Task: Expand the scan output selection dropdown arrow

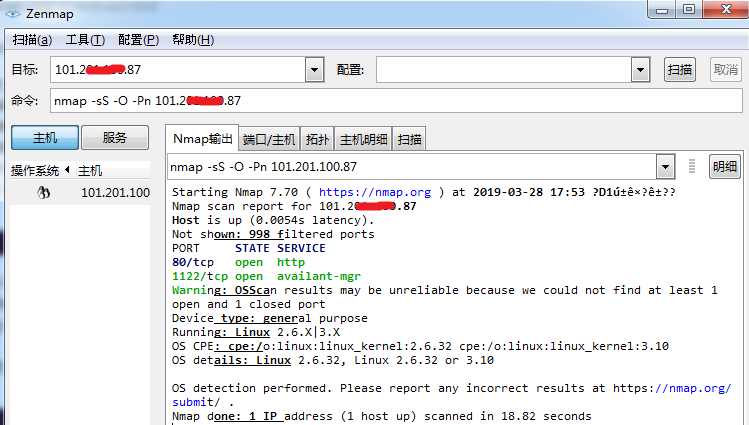Action: [x=665, y=167]
